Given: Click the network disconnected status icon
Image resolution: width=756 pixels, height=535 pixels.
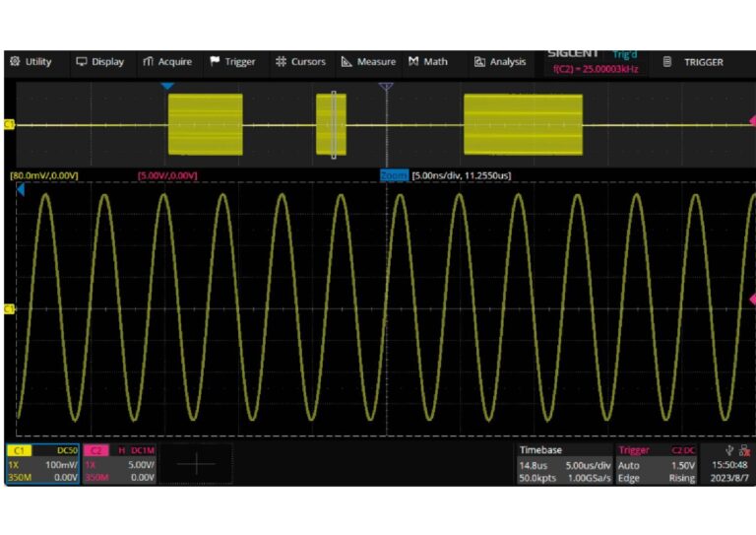Looking at the screenshot, I should coord(744,450).
